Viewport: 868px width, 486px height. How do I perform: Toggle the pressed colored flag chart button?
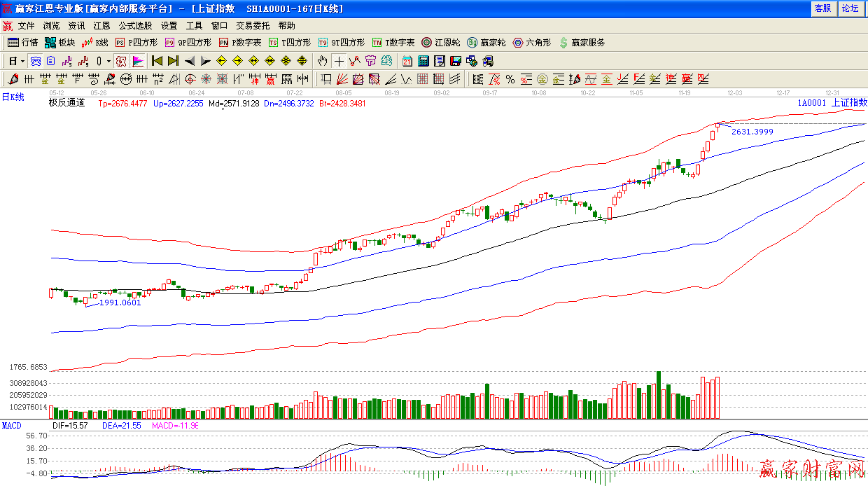pos(138,61)
